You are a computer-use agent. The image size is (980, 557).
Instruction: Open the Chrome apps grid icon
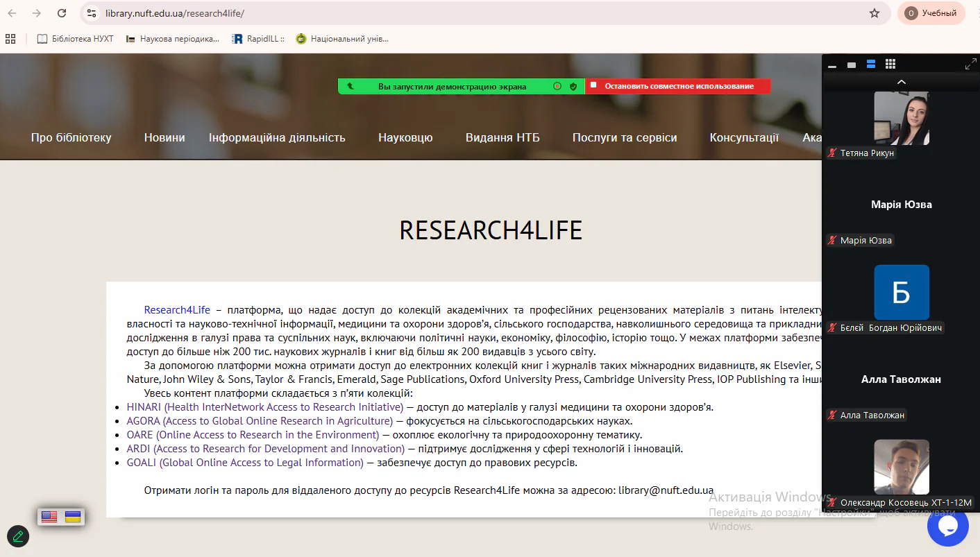tap(10, 39)
